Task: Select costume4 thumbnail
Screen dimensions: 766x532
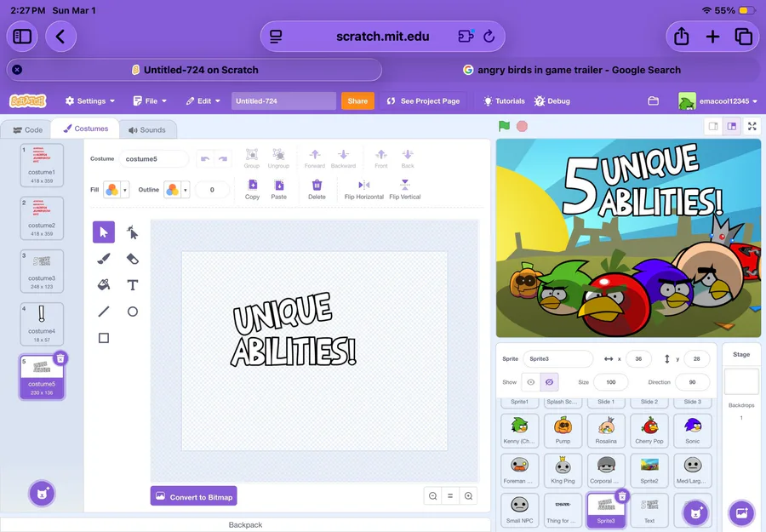Action: (x=42, y=324)
